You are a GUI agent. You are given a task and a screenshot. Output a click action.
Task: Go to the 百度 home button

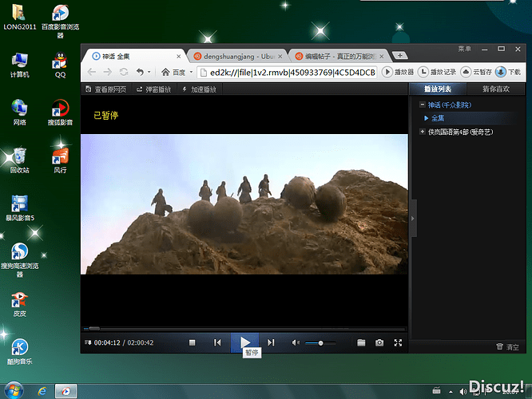point(173,72)
